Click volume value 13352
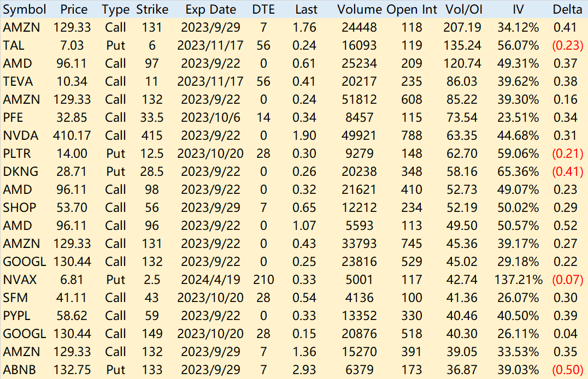 point(359,316)
